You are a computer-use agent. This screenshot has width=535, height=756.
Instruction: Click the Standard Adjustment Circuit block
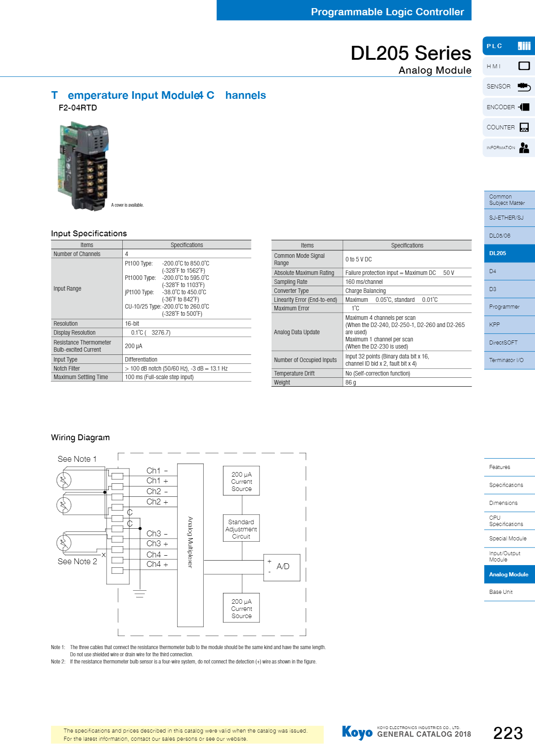(x=241, y=528)
